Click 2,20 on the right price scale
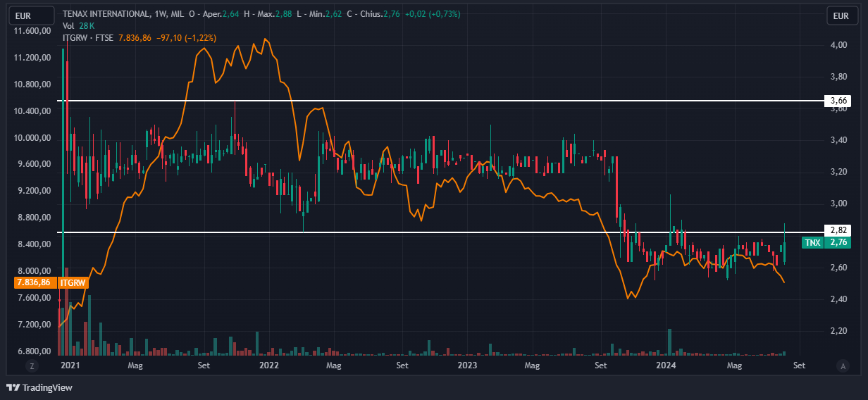This screenshot has width=868, height=400. pyautogui.click(x=838, y=330)
